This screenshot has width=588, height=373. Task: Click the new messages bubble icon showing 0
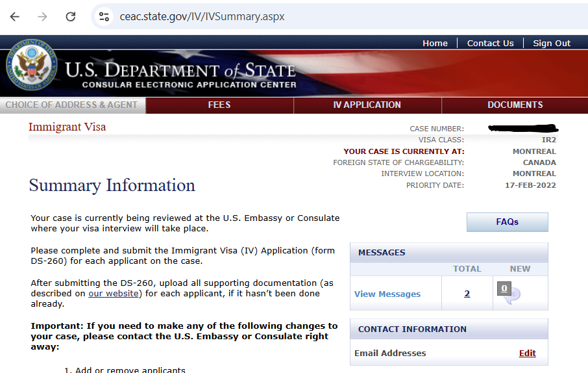click(509, 292)
